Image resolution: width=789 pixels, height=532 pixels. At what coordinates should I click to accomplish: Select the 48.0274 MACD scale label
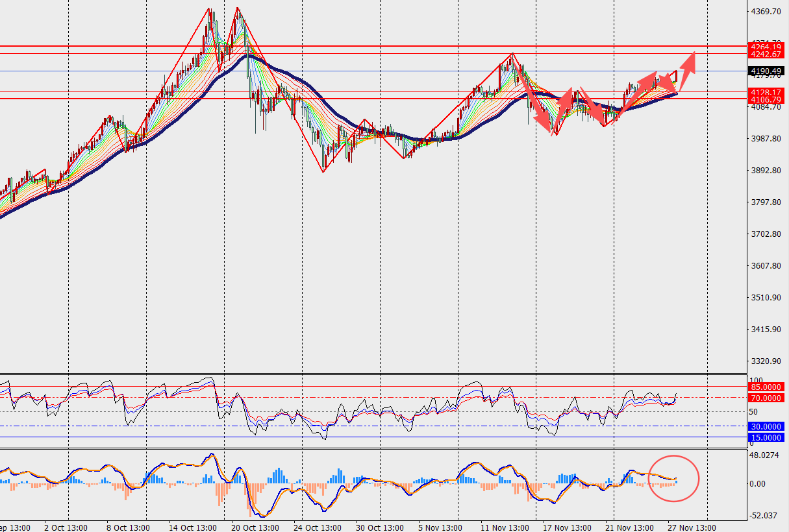(764, 455)
